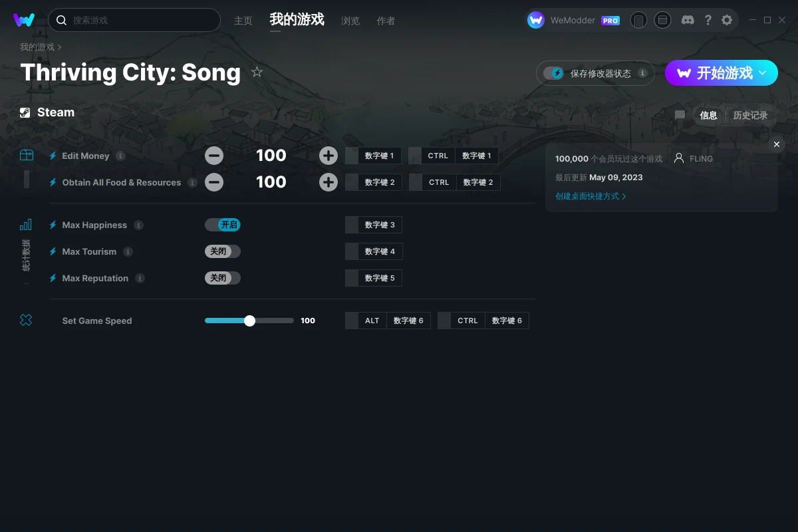The height and width of the screenshot is (532, 798).
Task: Open 我的游戏 tab
Action: [297, 20]
